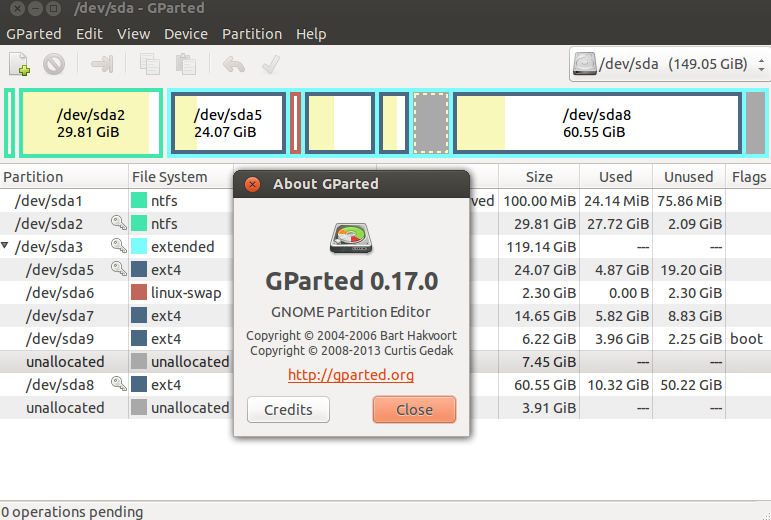Click the key icon on /dev/sda2 row
771x520 pixels.
pos(119,223)
